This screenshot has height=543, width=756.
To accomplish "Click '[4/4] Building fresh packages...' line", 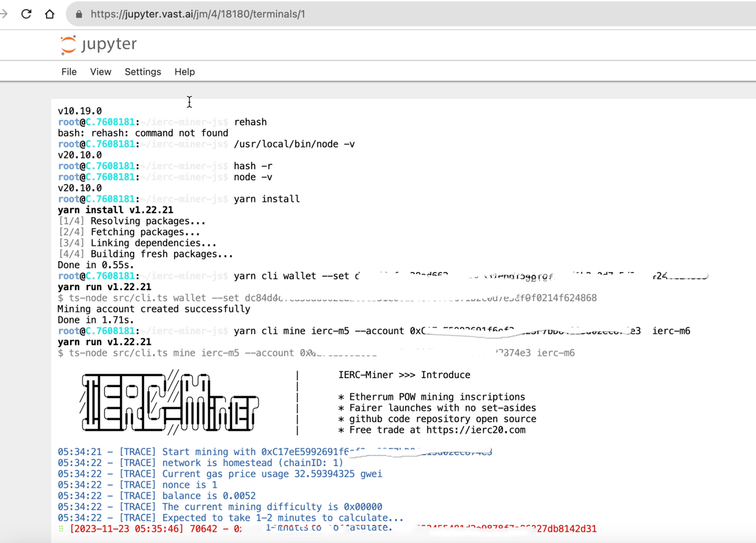I will pos(146,254).
